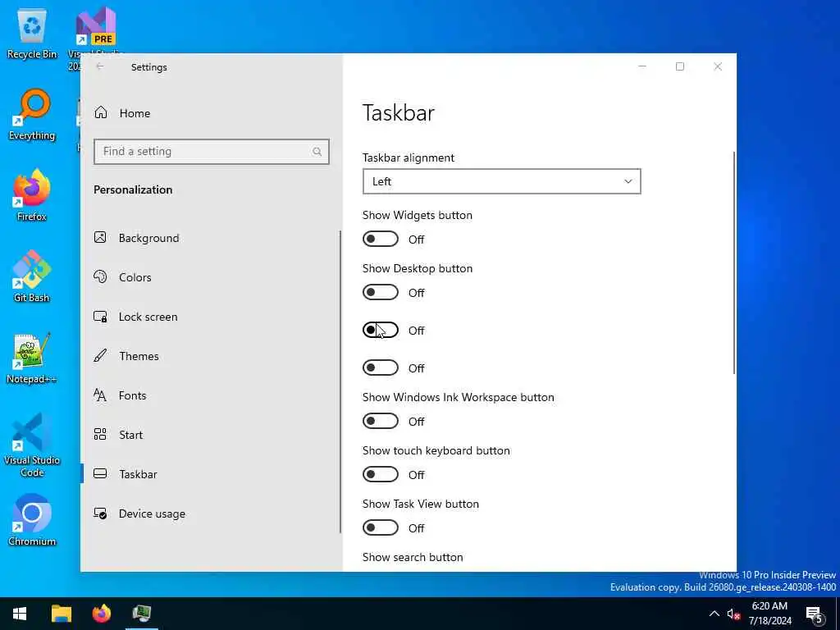Select the Notepad++ desktop shortcut
This screenshot has height=630, width=840.
coord(32,358)
